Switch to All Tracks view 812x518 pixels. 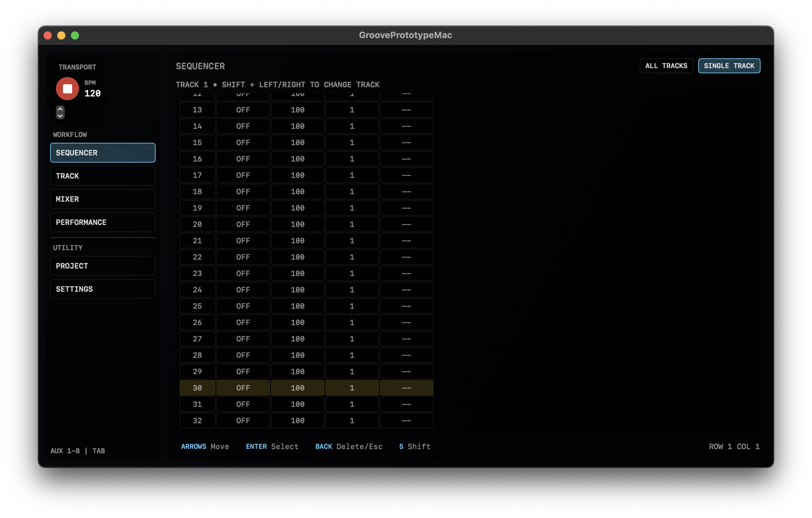pos(666,66)
